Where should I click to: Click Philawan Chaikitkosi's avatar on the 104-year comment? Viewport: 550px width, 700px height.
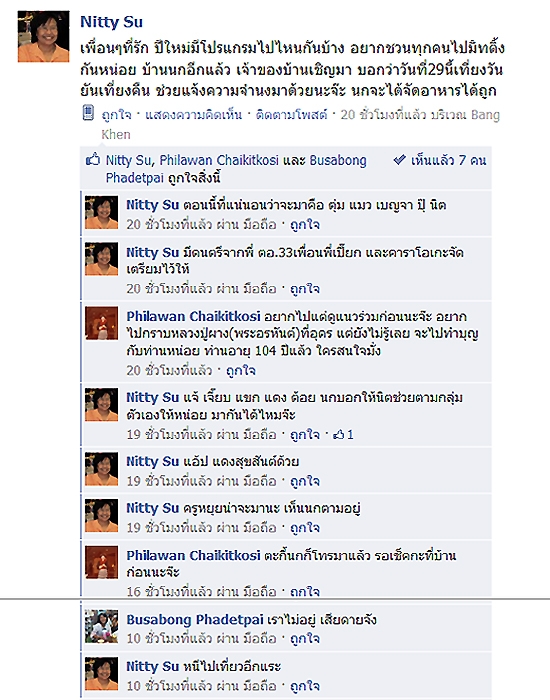(x=102, y=323)
